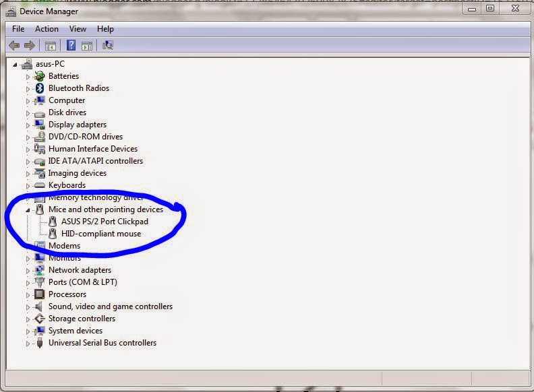534x392 pixels.
Task: Open the blue Help question-mark toolbar icon
Action: coord(71,45)
